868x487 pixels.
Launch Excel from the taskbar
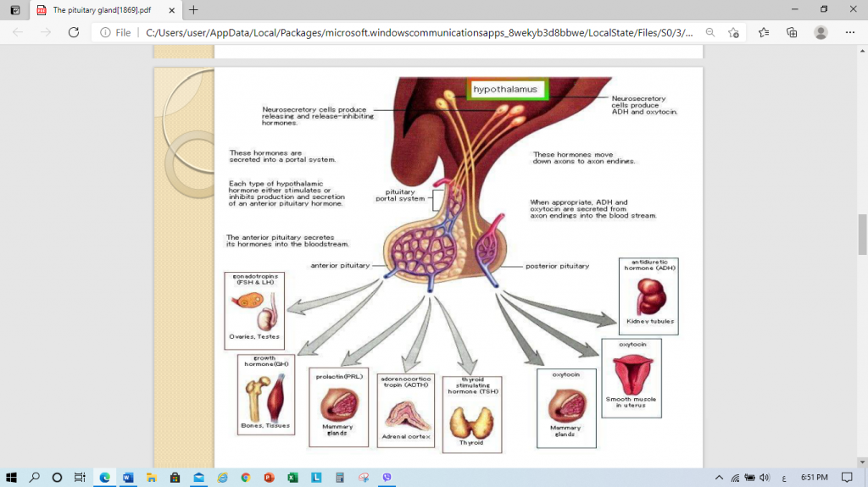(292, 478)
